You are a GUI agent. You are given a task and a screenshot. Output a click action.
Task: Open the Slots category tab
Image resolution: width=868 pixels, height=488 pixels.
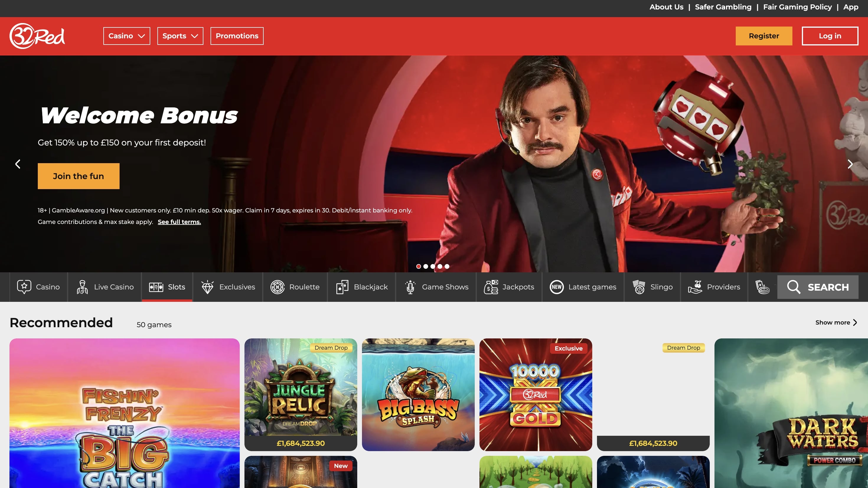(x=167, y=287)
